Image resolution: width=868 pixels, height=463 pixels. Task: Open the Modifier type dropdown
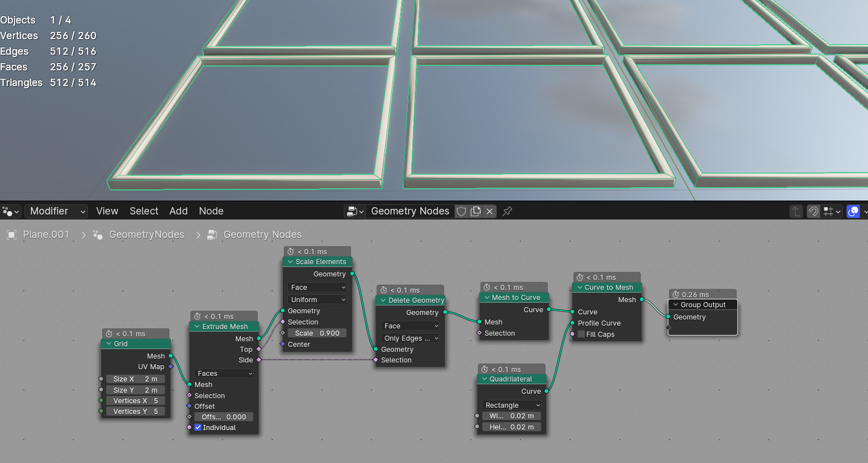(x=56, y=211)
